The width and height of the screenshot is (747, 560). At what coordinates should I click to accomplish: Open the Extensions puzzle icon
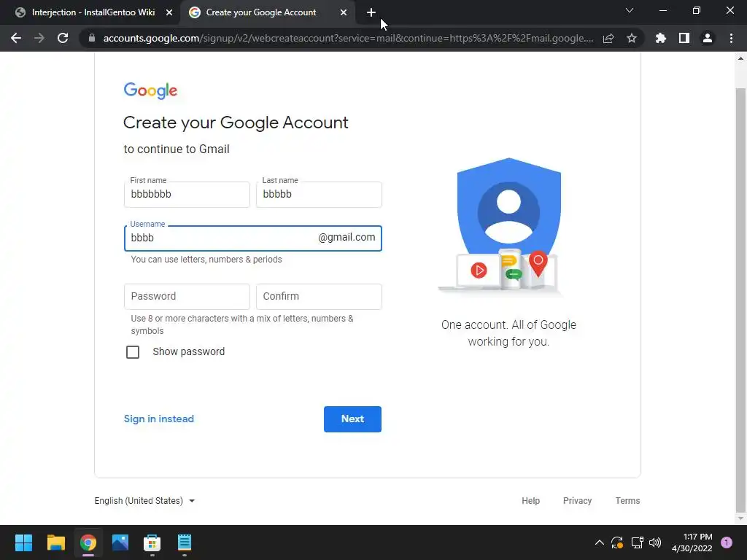pyautogui.click(x=661, y=38)
